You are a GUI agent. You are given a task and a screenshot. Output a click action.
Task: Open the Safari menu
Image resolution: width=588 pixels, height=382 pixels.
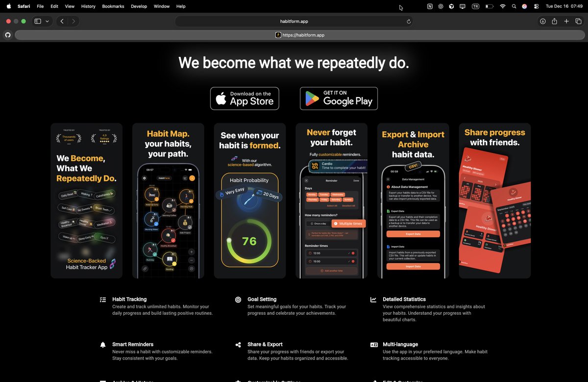(24, 6)
